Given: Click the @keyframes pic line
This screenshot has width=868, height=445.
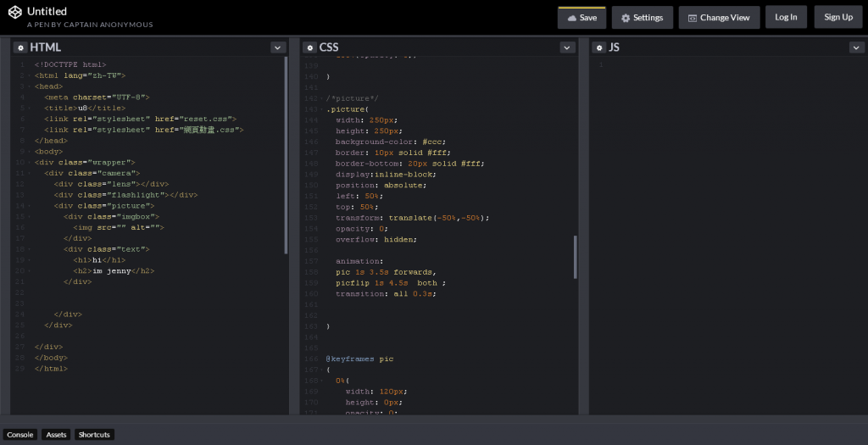Looking at the screenshot, I should (x=359, y=359).
